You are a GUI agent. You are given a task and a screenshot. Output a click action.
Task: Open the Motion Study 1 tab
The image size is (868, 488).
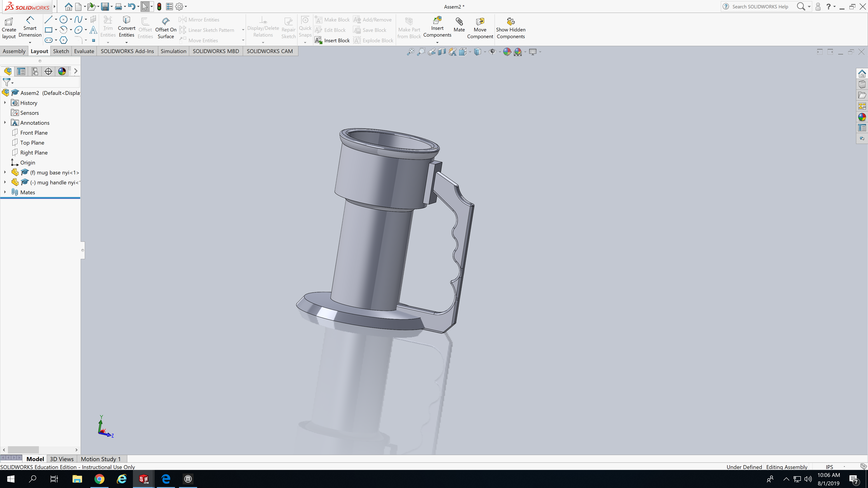pos(100,459)
